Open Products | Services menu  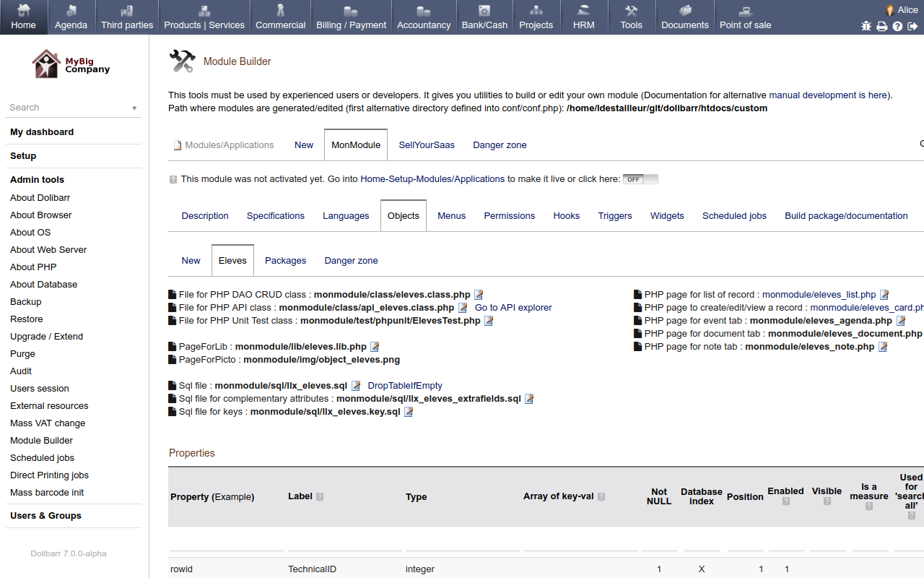pyautogui.click(x=204, y=17)
